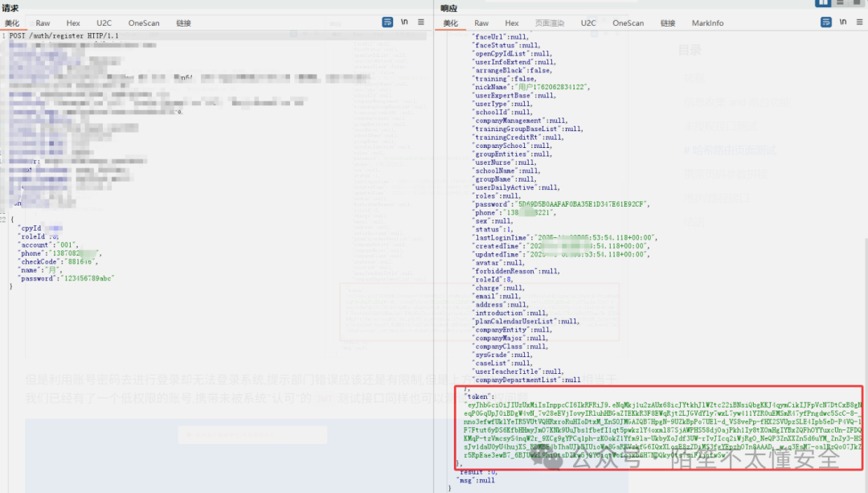Open the request U2C tab
868x493 pixels.
pyautogui.click(x=104, y=23)
